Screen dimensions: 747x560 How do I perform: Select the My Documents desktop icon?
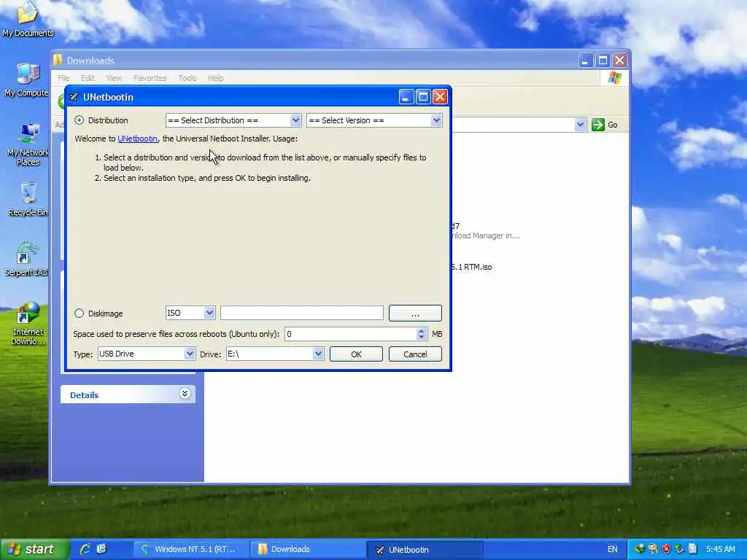pyautogui.click(x=28, y=19)
